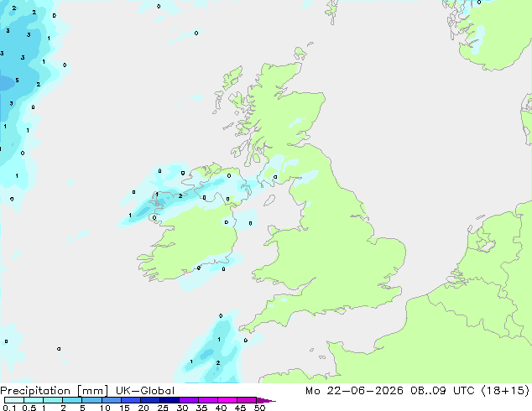Click the 40–45 mm magenta legend swatch

227,400
